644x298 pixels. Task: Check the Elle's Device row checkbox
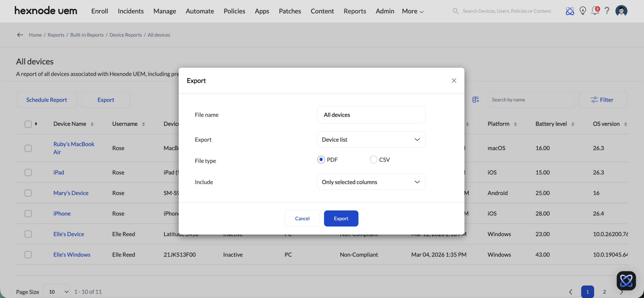(x=28, y=234)
